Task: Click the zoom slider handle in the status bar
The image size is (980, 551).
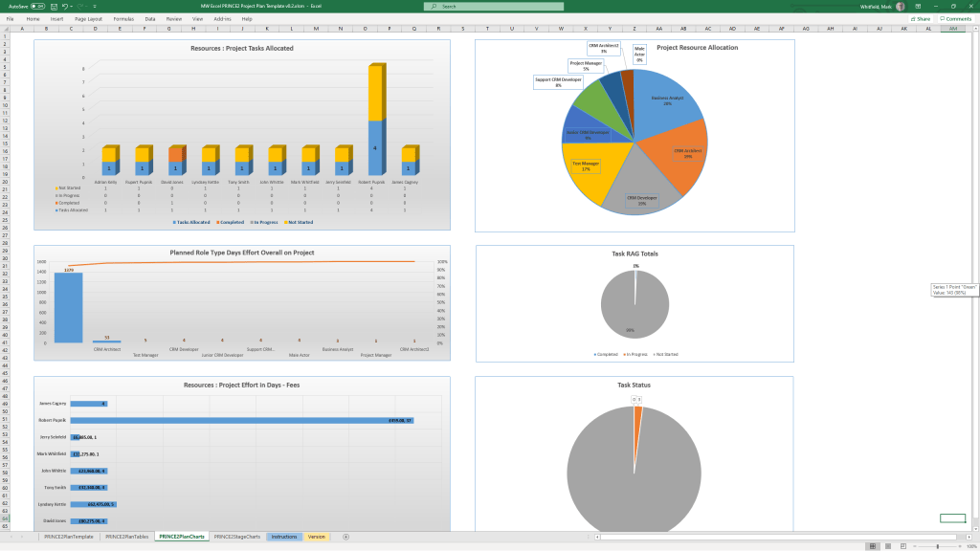Action: (x=938, y=546)
